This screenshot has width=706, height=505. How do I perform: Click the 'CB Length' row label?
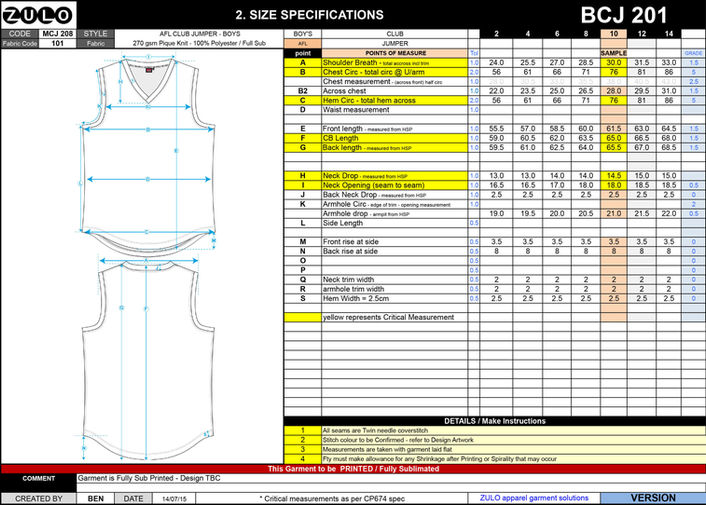(395, 138)
